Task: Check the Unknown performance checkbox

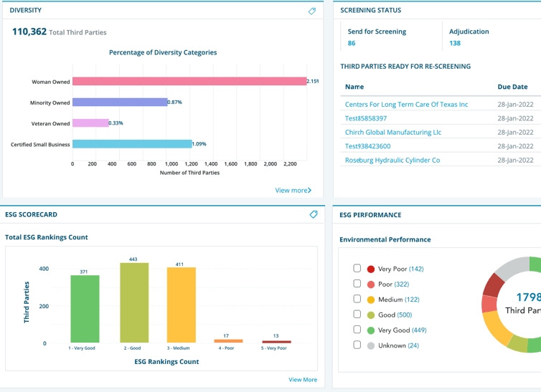Action: [x=357, y=345]
